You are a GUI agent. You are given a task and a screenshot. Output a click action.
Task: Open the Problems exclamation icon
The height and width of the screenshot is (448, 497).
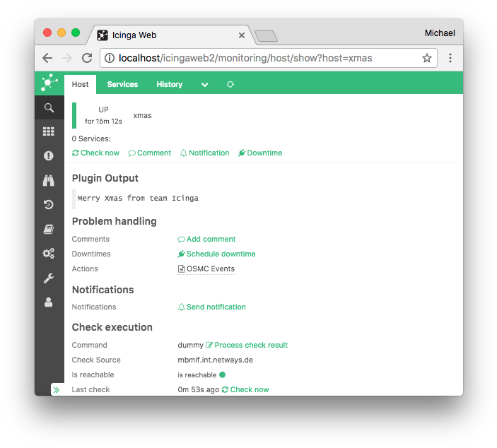49,156
